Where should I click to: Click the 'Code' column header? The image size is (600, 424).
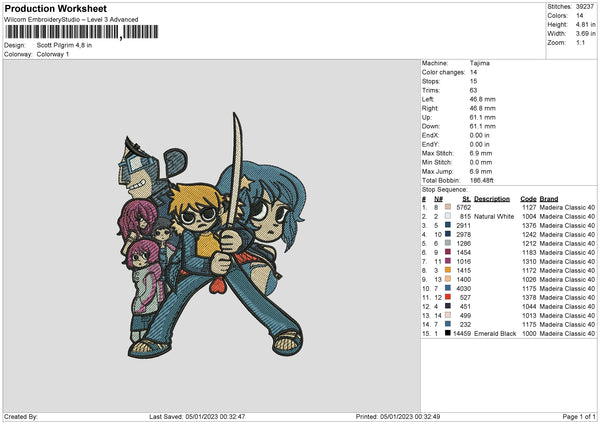point(528,199)
